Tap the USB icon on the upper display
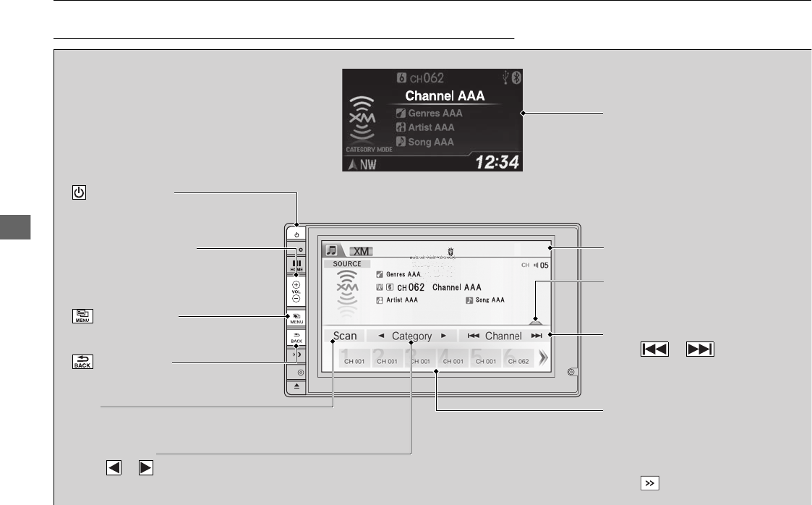Screen dimensions: 812x505 pos(506,77)
